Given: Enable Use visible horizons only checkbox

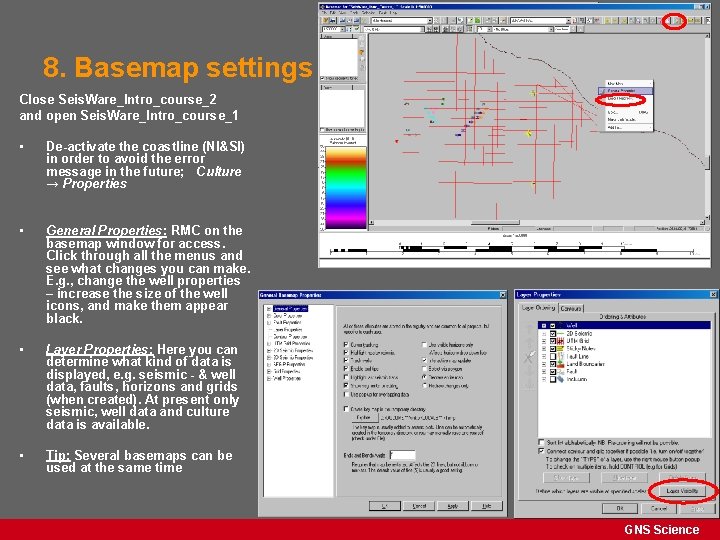Looking at the screenshot, I should click(424, 344).
